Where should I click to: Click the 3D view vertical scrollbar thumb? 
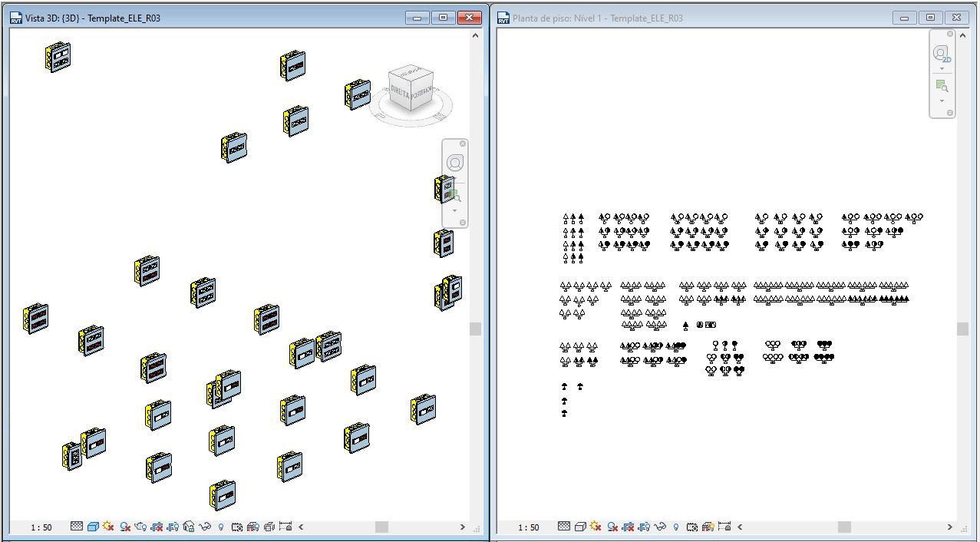click(476, 329)
